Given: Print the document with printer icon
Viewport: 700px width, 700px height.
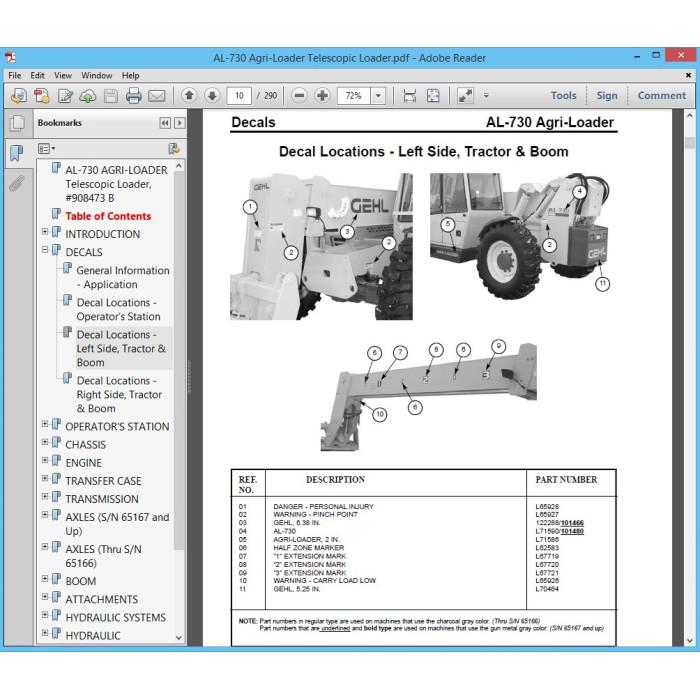Looking at the screenshot, I should (133, 96).
